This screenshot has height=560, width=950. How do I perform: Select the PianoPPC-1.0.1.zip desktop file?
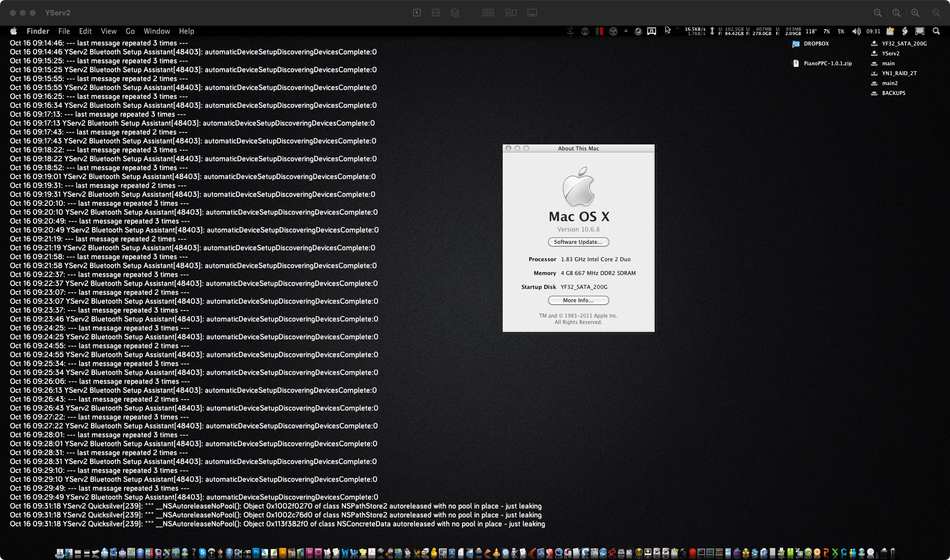(x=827, y=63)
